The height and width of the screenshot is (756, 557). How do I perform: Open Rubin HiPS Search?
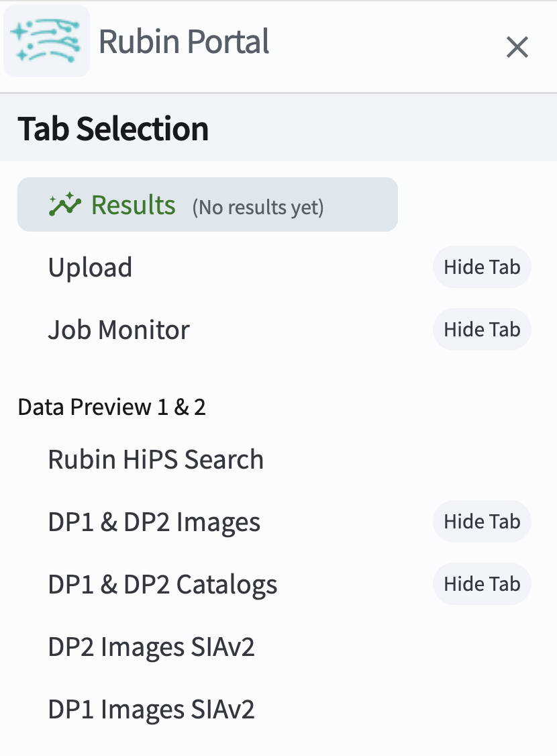coord(156,459)
